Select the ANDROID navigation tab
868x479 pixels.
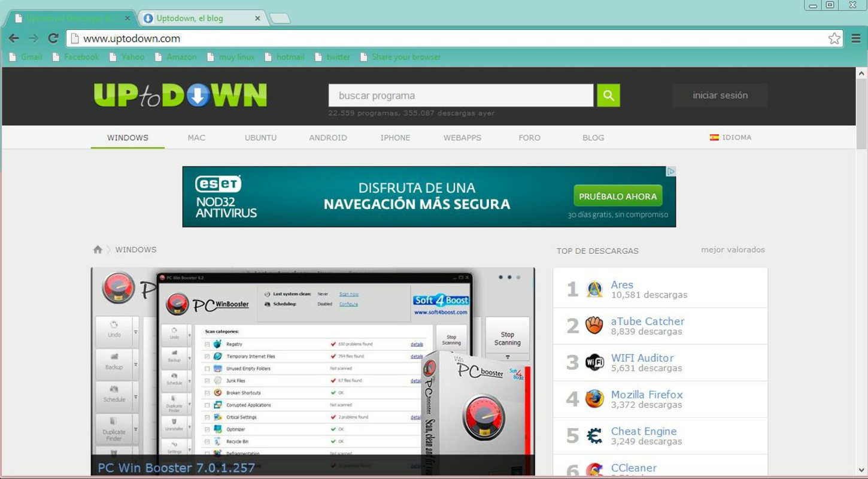328,138
